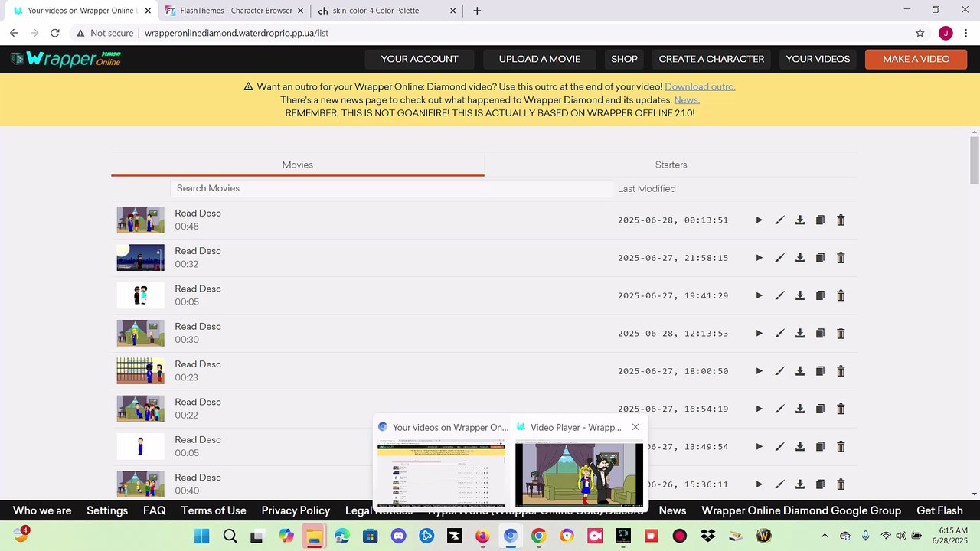This screenshot has width=980, height=551.
Task: Duplicate the movie modified 2025-06-27, 19:41:29
Action: tap(820, 295)
